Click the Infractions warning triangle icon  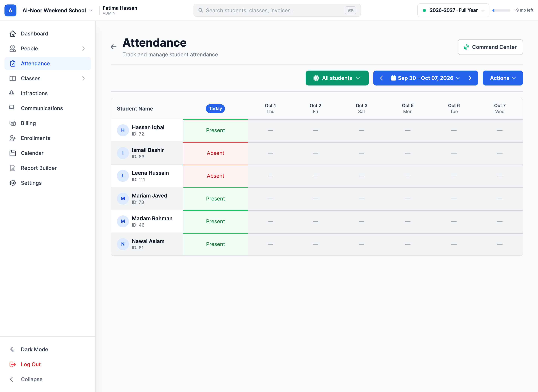12,93
